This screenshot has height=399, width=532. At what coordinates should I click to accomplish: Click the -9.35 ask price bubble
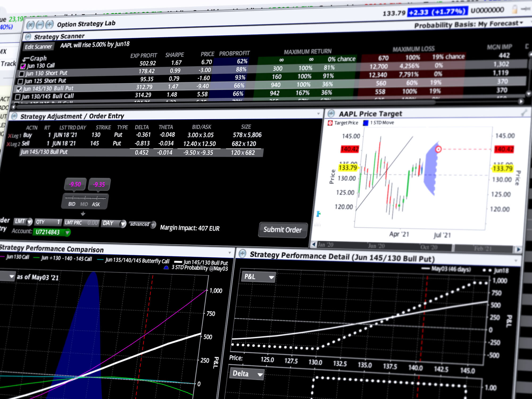coord(99,185)
